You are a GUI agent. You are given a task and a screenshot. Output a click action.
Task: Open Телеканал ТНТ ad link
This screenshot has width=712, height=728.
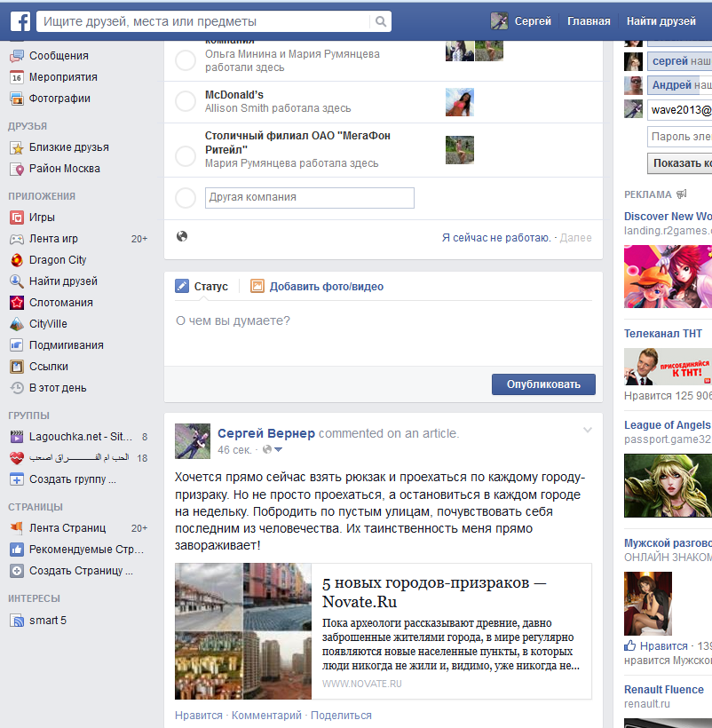tap(663, 333)
